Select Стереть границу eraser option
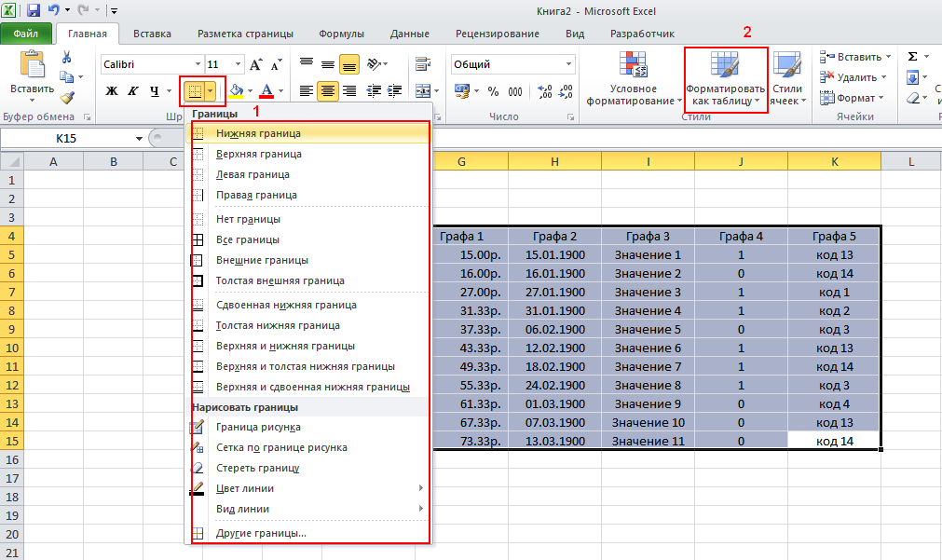Screen dimensions: 942x560 tap(310, 468)
